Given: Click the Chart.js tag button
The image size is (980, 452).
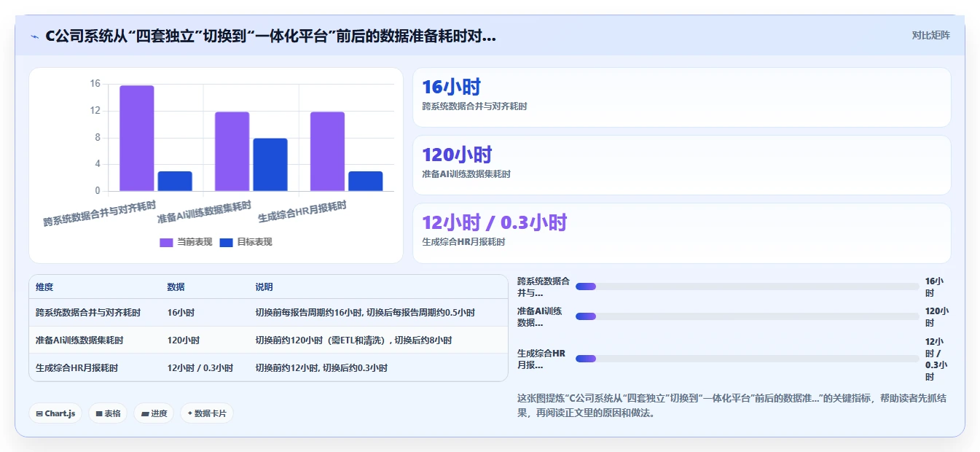Looking at the screenshot, I should (x=56, y=413).
